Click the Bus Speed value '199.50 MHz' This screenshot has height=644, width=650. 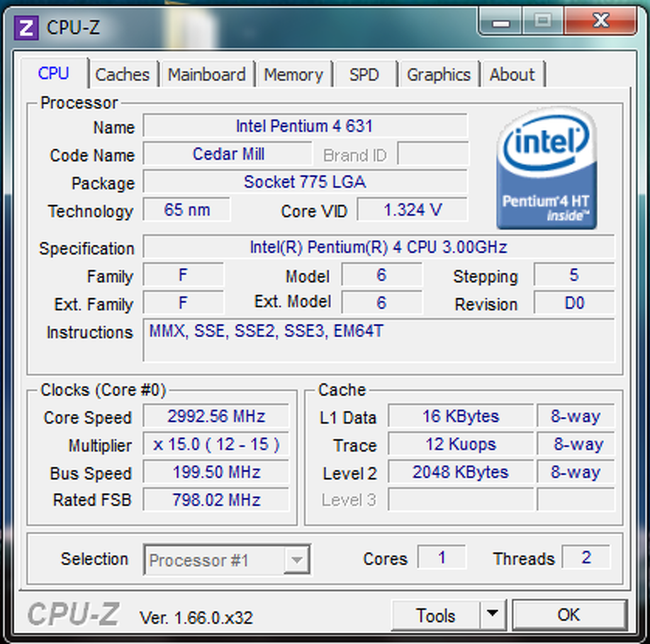point(216,472)
